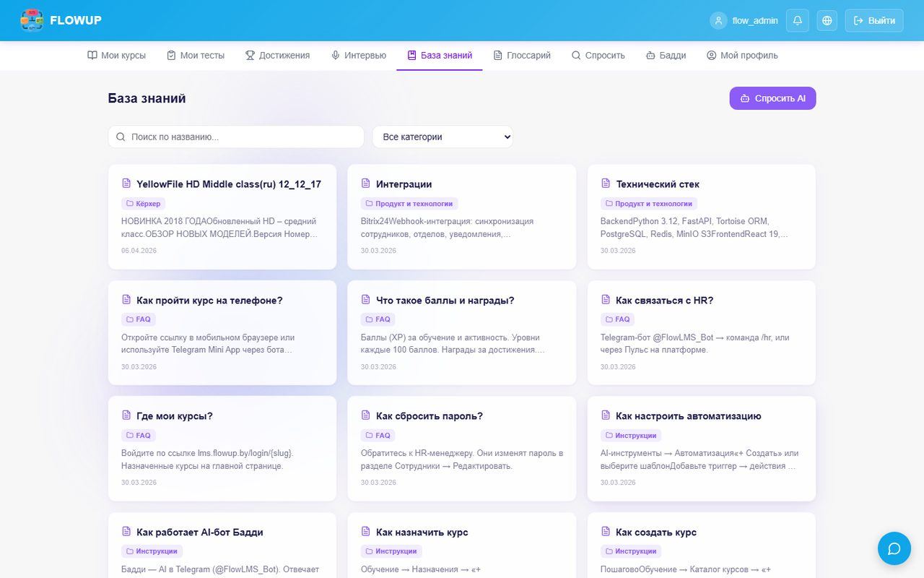
Task: Click the FlowUp logo icon
Action: point(32,20)
